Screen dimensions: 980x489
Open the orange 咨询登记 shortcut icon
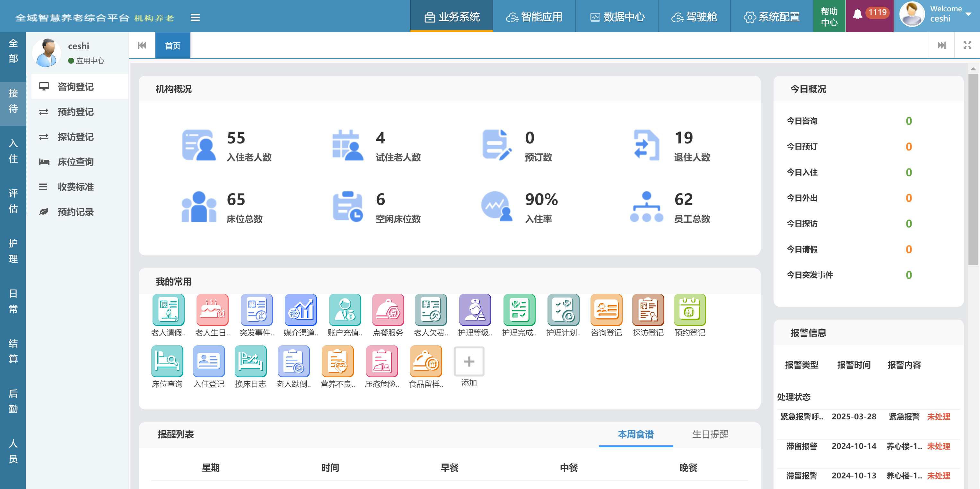point(606,310)
